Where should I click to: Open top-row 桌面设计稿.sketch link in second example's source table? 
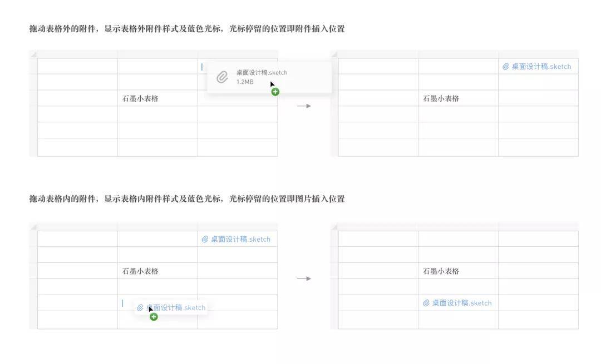pyautogui.click(x=240, y=239)
